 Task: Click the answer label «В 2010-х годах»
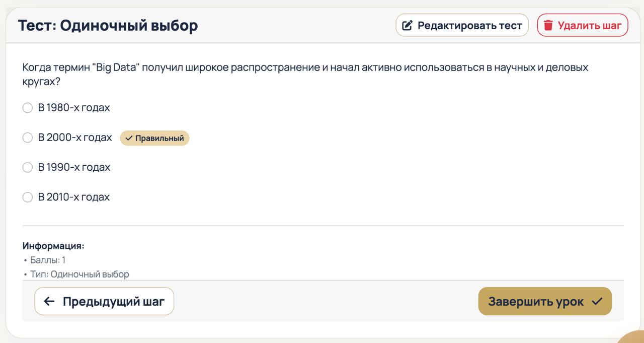tap(74, 197)
